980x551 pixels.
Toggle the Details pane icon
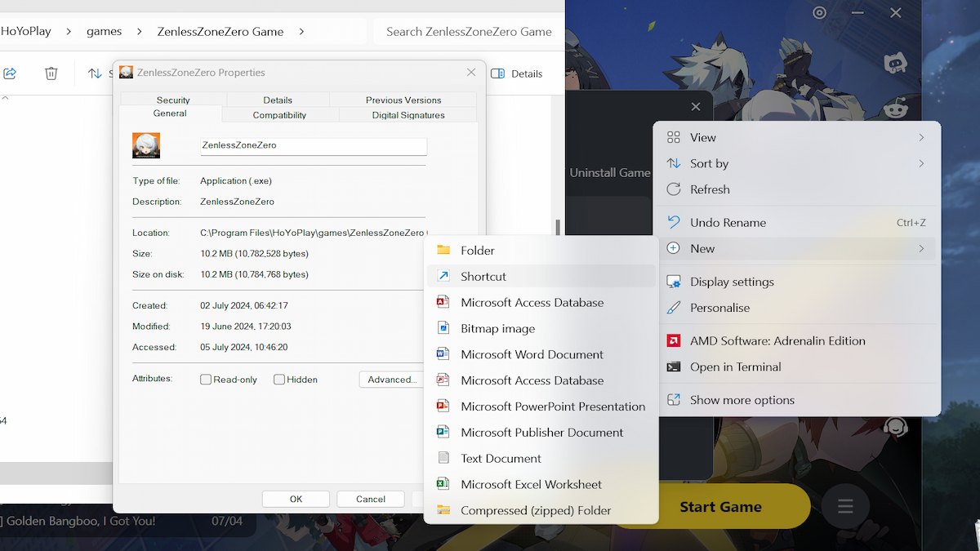pos(497,73)
